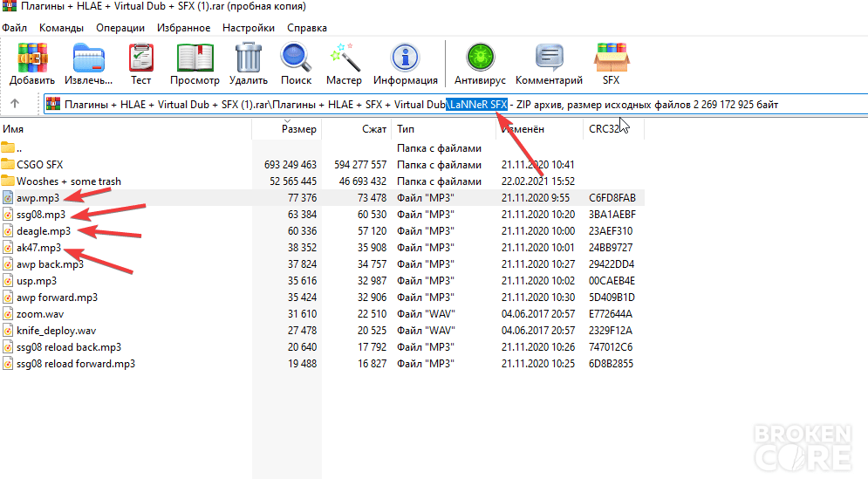Click the CRC32 value 29422DD4

click(612, 264)
